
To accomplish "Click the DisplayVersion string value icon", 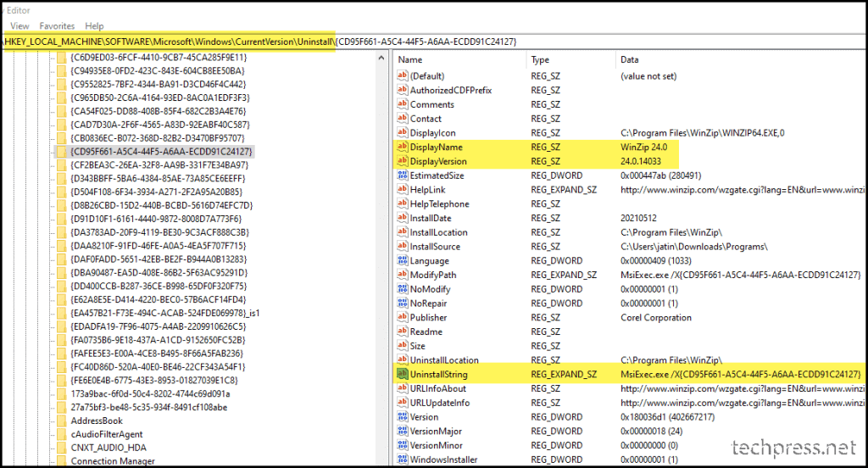I will (403, 161).
